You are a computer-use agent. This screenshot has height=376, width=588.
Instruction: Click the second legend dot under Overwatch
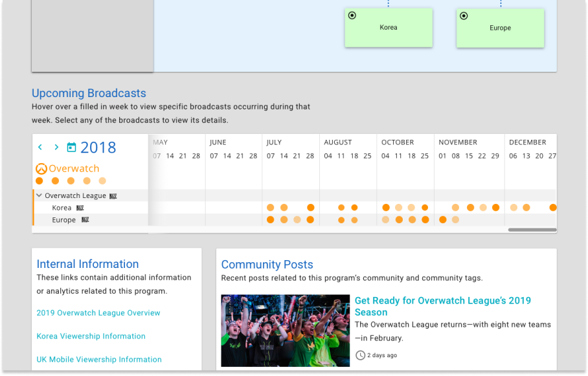(55, 181)
